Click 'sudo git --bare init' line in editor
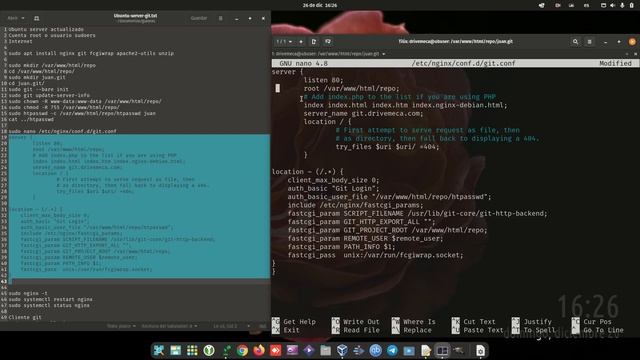Viewport: 640px width, 360px height. click(38, 89)
